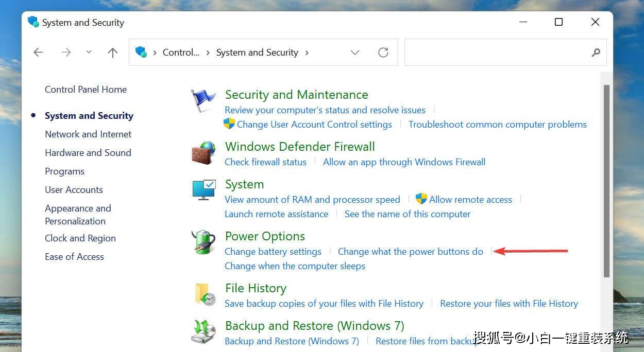The image size is (644, 352).
Task: Open Programs category
Action: point(64,171)
